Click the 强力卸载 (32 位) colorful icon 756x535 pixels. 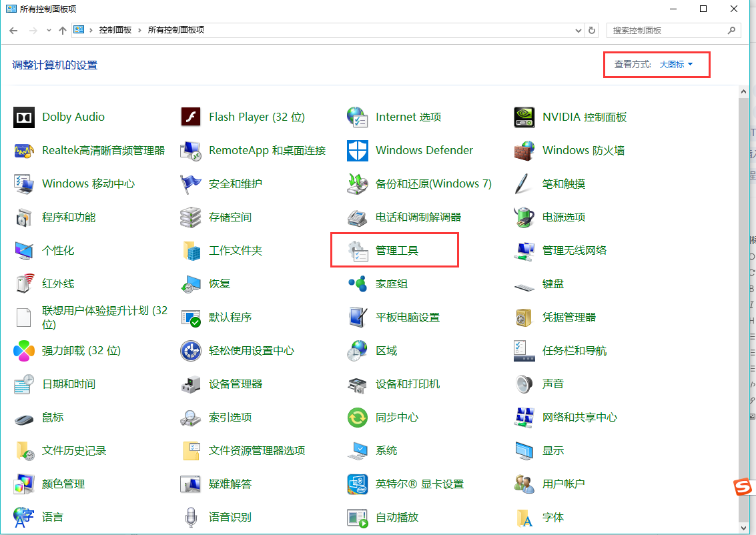coord(24,350)
